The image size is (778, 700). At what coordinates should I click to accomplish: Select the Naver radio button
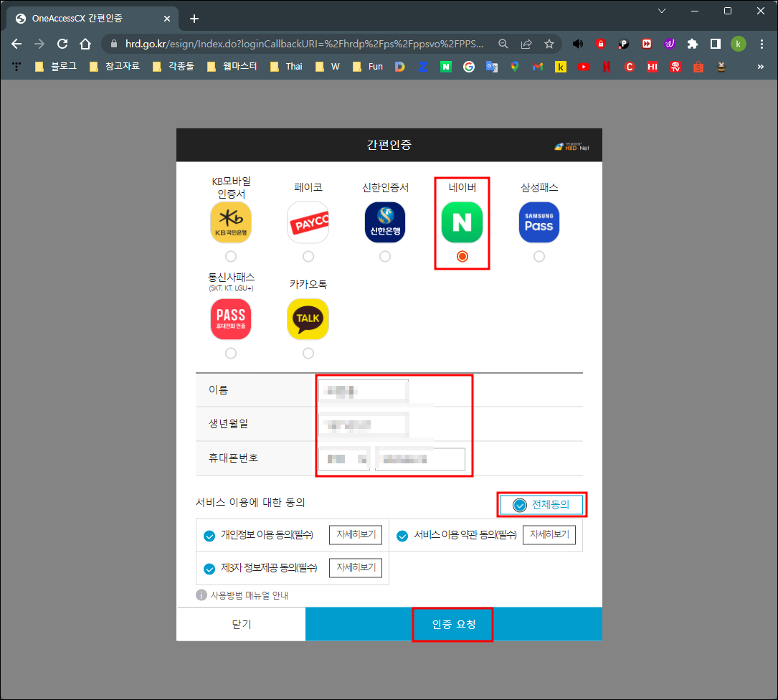coord(462,256)
